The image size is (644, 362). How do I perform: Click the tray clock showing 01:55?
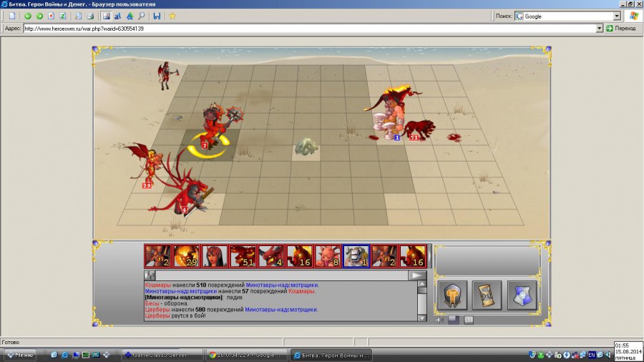(628, 351)
